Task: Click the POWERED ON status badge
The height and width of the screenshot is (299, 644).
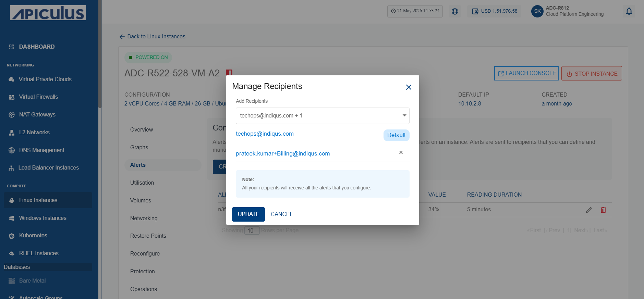Action: click(148, 58)
